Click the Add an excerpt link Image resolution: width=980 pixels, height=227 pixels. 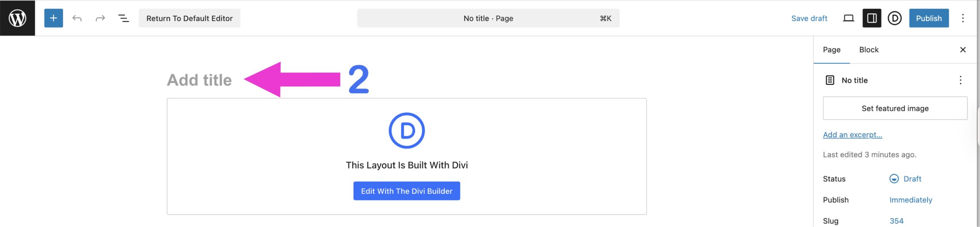[853, 135]
